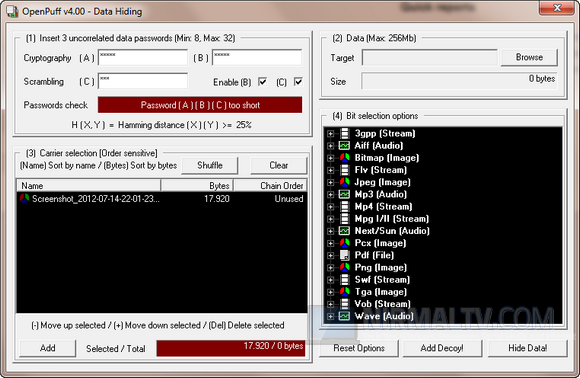Click the Bitmap (Image) color icon

coord(344,158)
